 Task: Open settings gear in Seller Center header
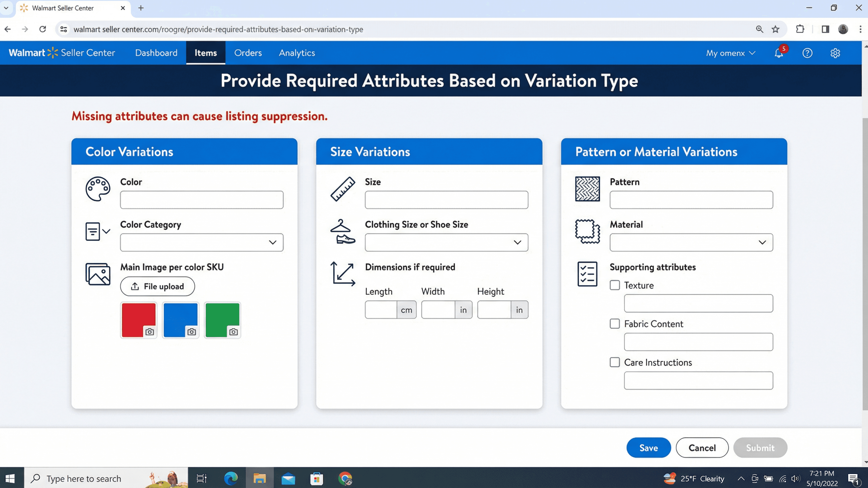[x=835, y=53]
